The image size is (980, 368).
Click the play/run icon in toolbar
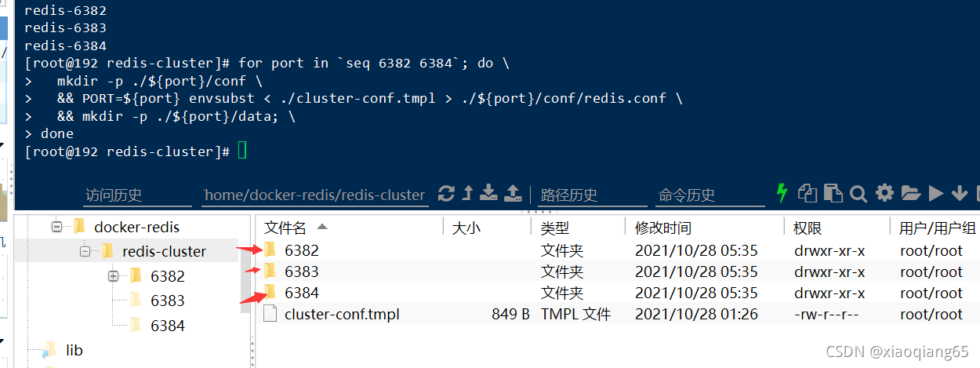pyautogui.click(x=935, y=193)
